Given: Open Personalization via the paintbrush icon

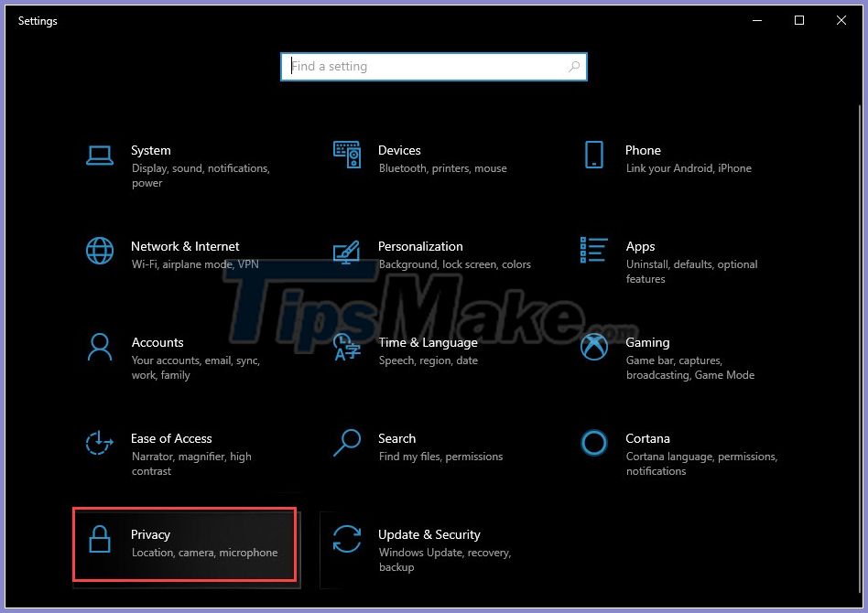Looking at the screenshot, I should point(346,252).
